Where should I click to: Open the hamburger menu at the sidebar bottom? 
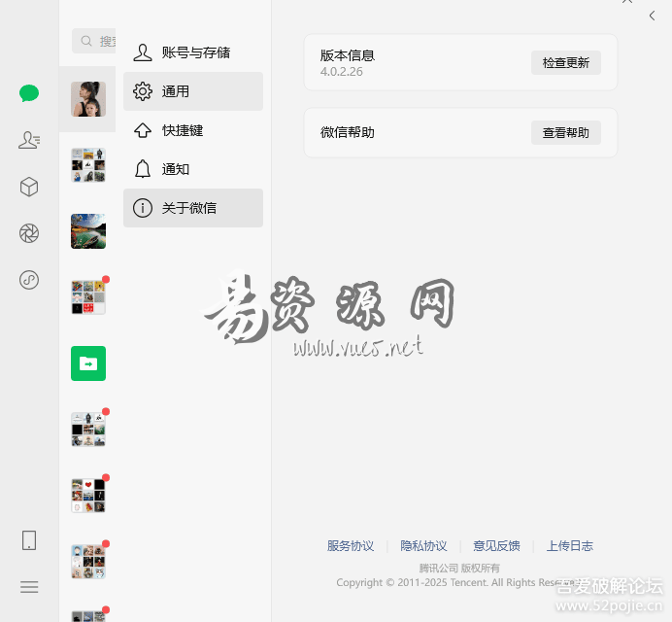(x=29, y=587)
